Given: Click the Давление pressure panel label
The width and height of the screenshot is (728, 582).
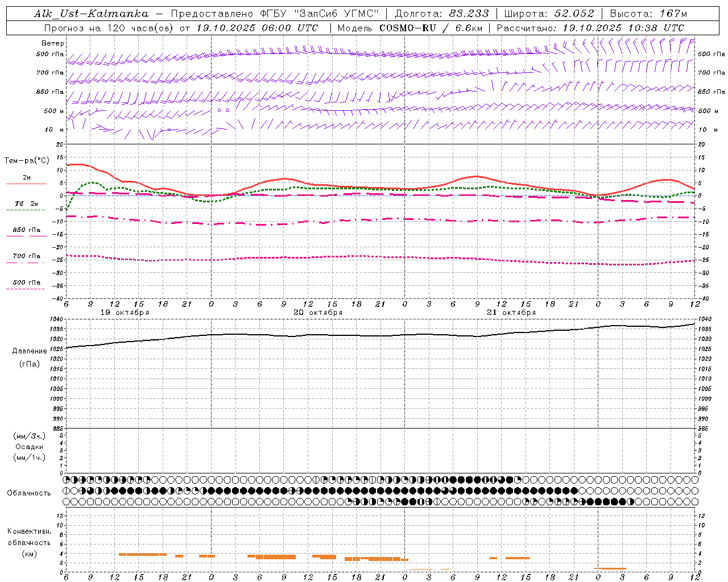Looking at the screenshot, I should click(30, 351).
